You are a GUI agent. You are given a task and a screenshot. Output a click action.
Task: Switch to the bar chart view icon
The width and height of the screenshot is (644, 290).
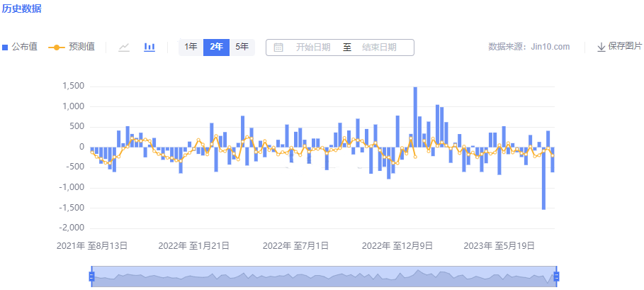coord(149,47)
